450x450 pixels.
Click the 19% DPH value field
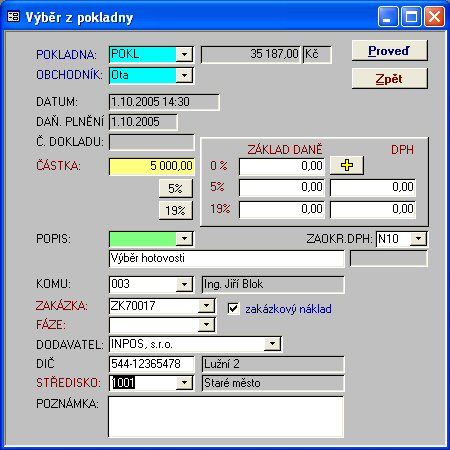tap(373, 209)
